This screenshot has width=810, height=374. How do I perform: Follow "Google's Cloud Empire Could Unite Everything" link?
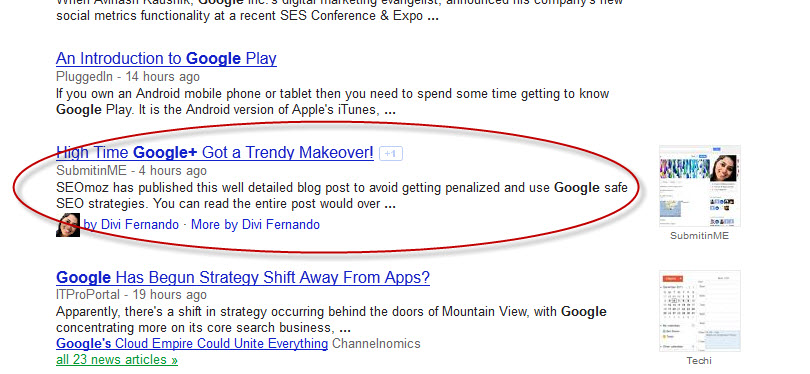192,344
